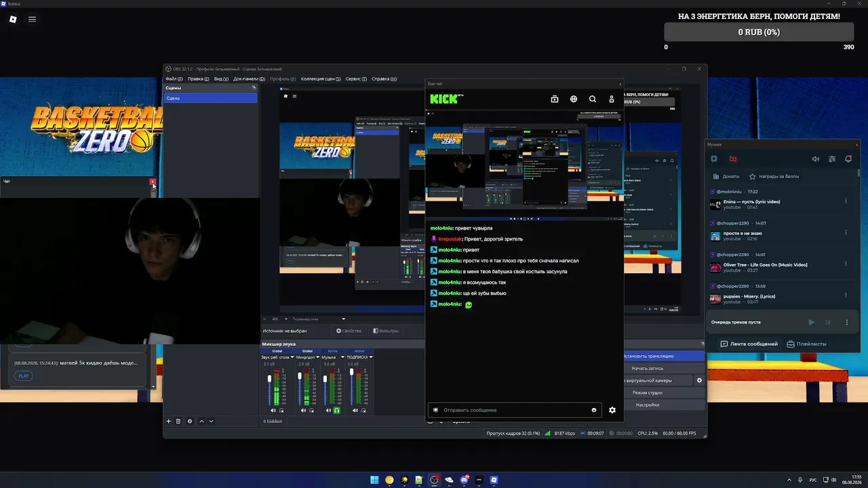Click the PLAY button in chat widget

(x=24, y=376)
